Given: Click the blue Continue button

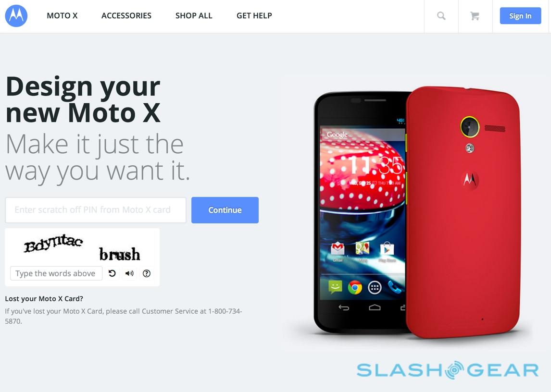Looking at the screenshot, I should 225,210.
